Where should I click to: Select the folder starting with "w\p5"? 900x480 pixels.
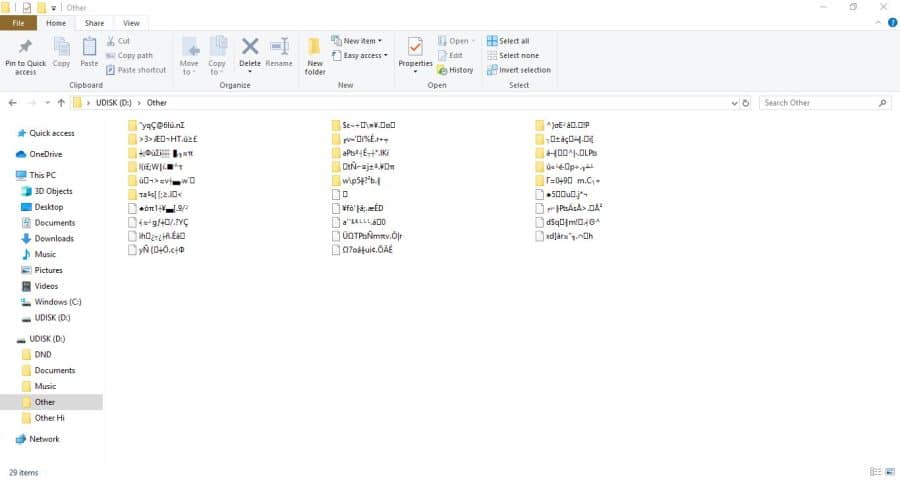coord(356,180)
